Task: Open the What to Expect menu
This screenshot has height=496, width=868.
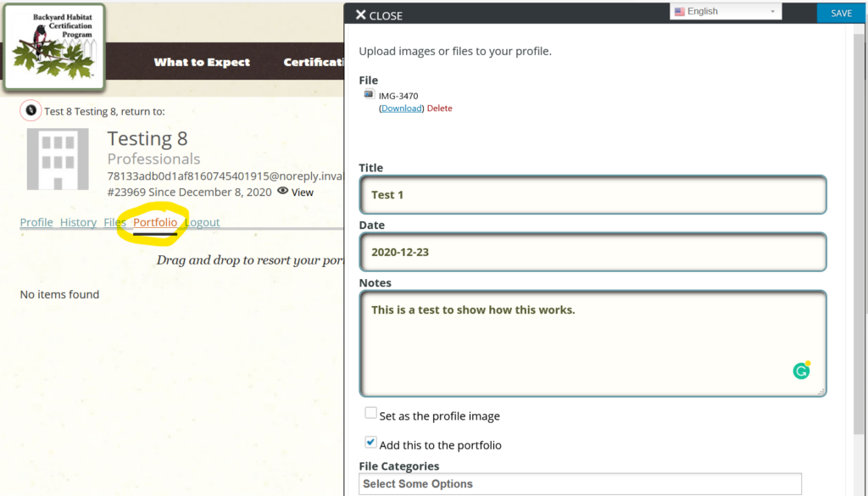Action: pyautogui.click(x=202, y=62)
